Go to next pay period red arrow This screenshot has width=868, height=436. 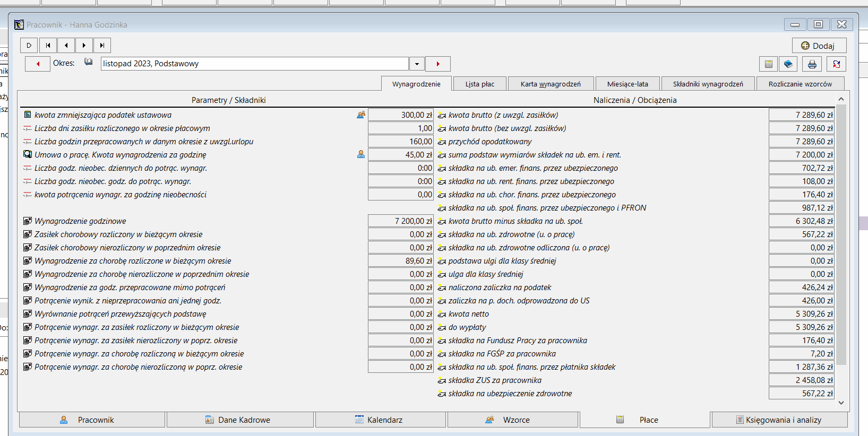click(438, 64)
